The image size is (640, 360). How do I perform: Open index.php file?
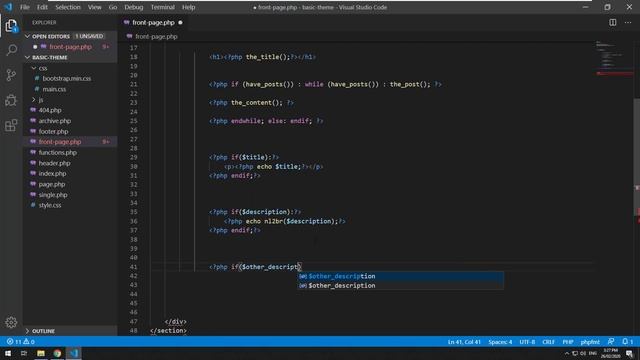point(52,173)
